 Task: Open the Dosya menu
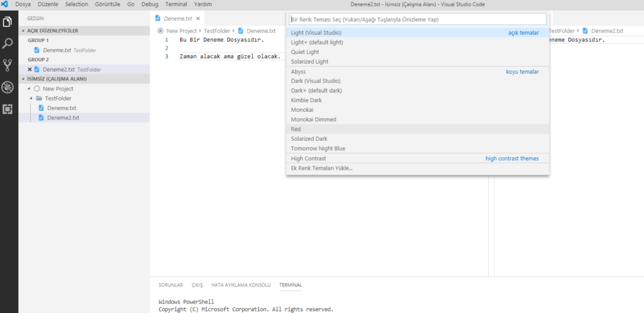tap(23, 4)
